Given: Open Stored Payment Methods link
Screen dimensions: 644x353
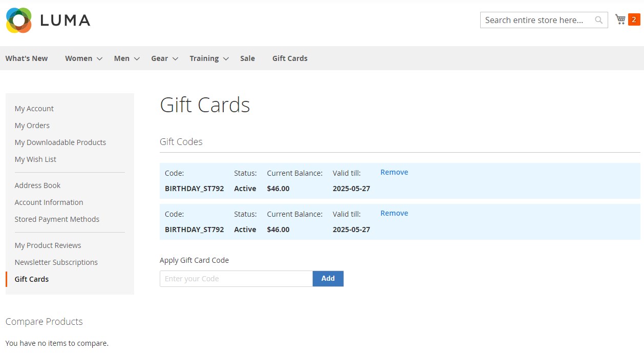Looking at the screenshot, I should coord(57,219).
